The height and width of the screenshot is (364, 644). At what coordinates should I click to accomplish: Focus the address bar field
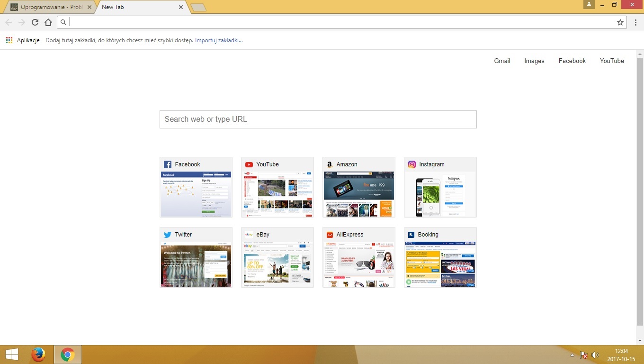coord(342,22)
